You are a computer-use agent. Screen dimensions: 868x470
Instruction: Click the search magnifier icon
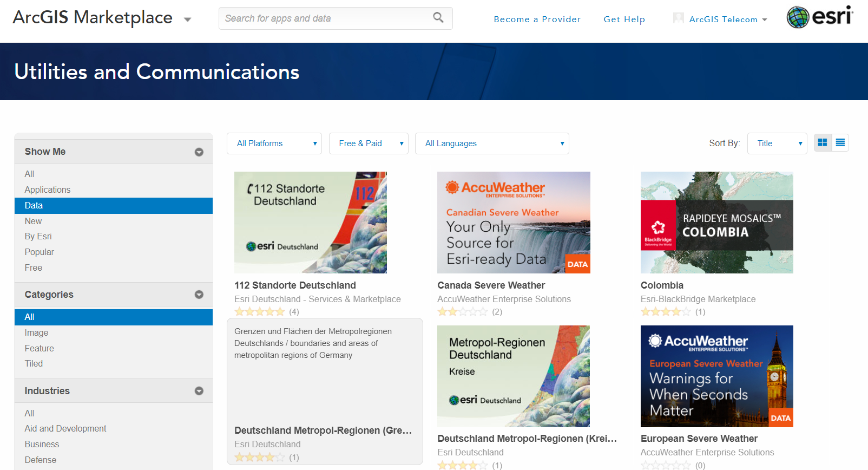click(438, 18)
